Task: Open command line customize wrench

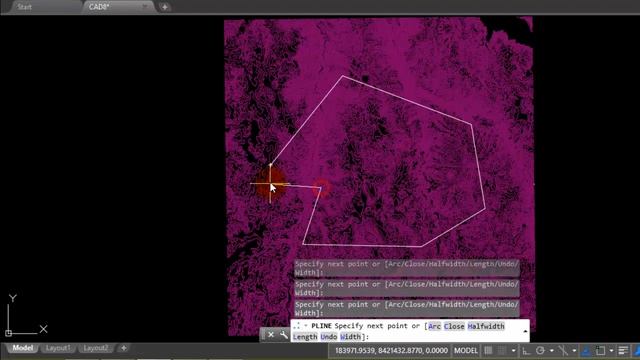Action: (x=284, y=335)
